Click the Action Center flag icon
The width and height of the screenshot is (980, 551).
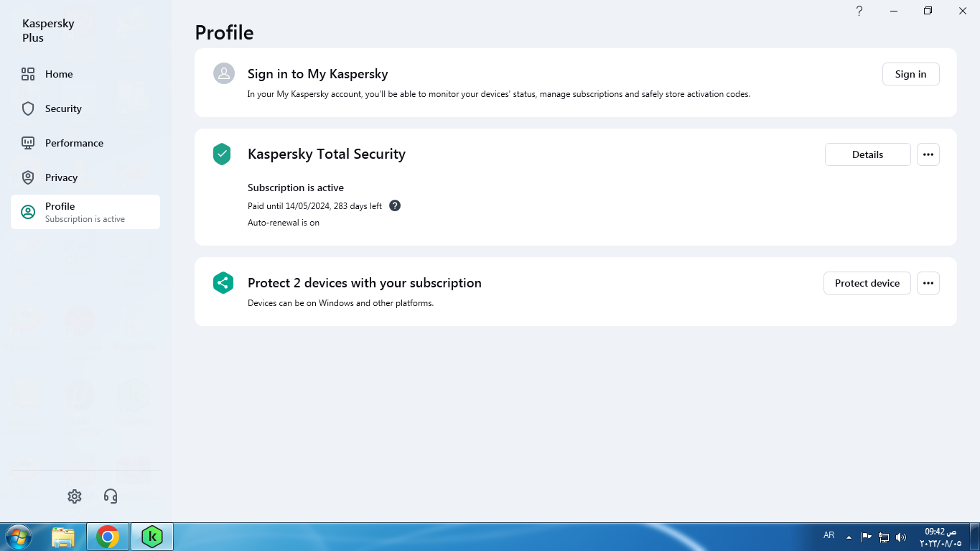[x=867, y=537]
